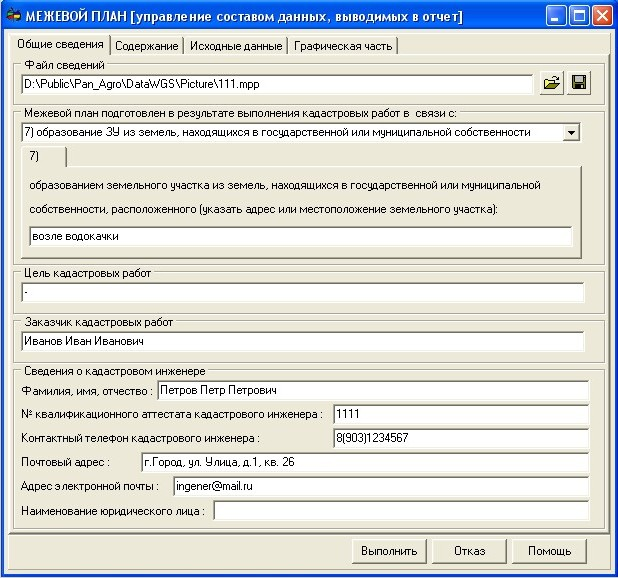The height and width of the screenshot is (578, 618).
Task: Select the Общие сведения tab
Action: pos(60,45)
